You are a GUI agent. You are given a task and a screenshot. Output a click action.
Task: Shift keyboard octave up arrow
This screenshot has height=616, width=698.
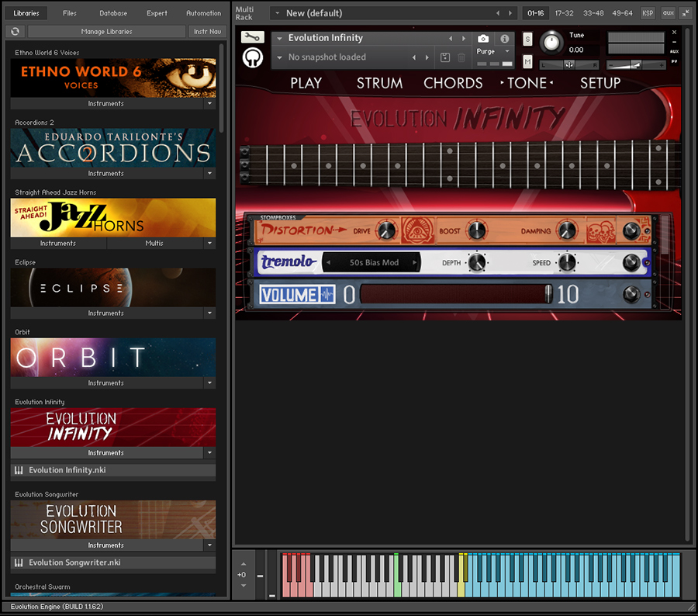click(244, 564)
